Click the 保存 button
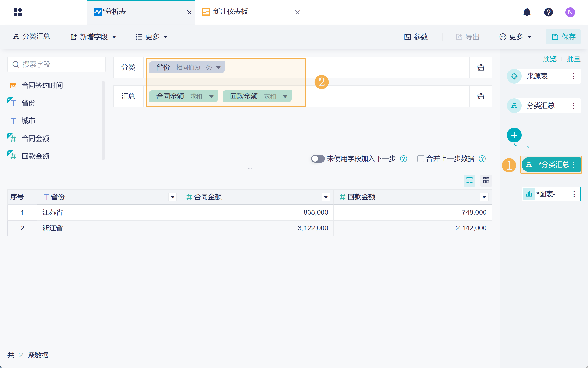Viewport: 588px width, 368px height. coord(563,37)
